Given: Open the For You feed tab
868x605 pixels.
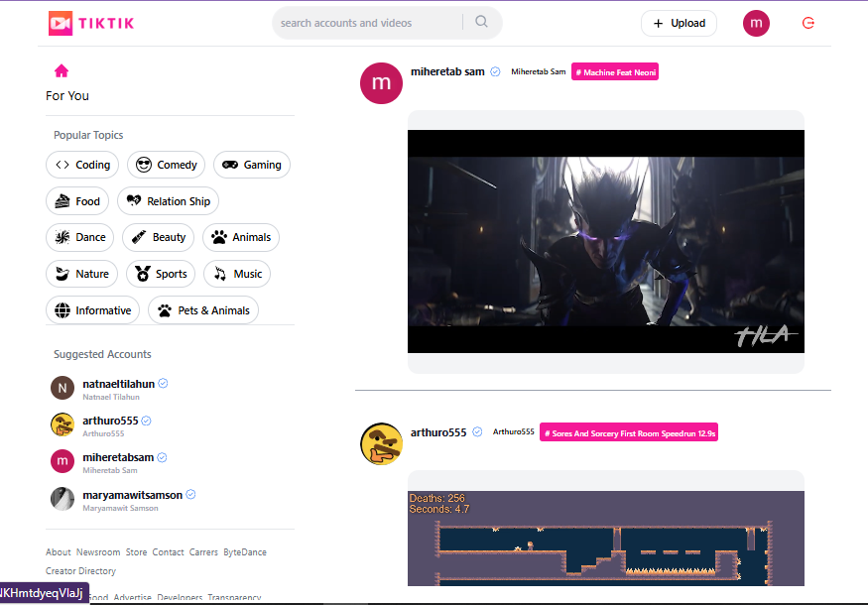Looking at the screenshot, I should 67,95.
